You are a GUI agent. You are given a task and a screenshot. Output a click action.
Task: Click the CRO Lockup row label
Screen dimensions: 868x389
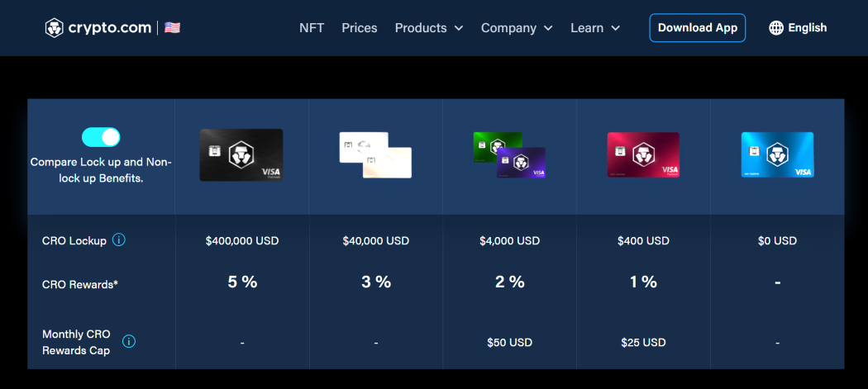click(74, 240)
